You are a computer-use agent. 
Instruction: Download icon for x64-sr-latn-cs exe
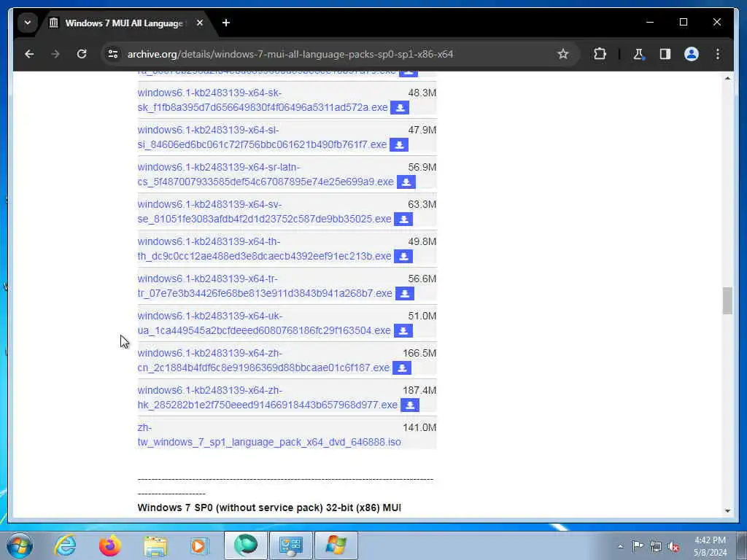406,182
